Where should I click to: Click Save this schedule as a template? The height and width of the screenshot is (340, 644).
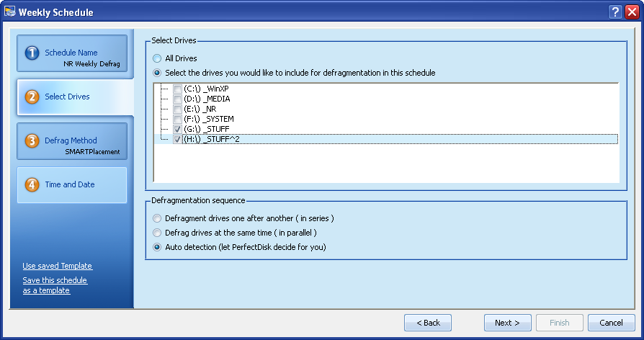coord(55,285)
